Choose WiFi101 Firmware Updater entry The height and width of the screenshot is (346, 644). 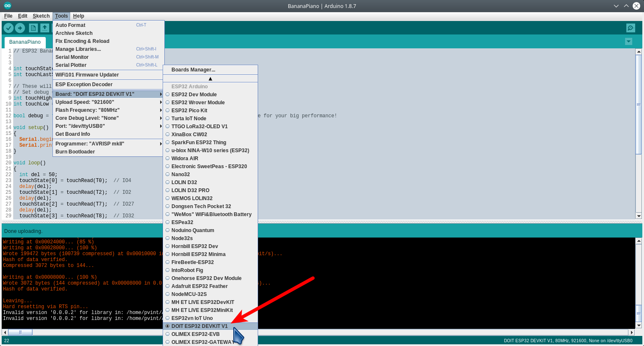pyautogui.click(x=108, y=75)
